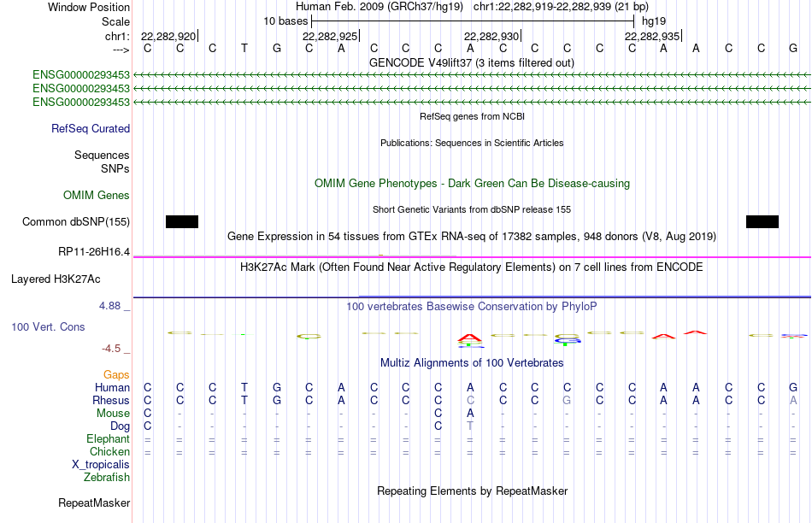Click the 22,282,925 position label
This screenshot has width=812, height=523.
click(330, 36)
